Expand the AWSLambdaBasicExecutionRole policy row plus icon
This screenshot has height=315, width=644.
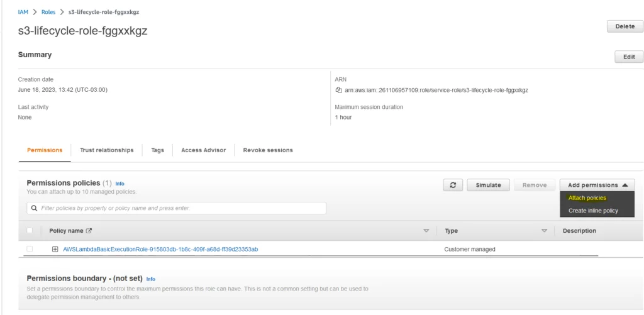coord(55,249)
